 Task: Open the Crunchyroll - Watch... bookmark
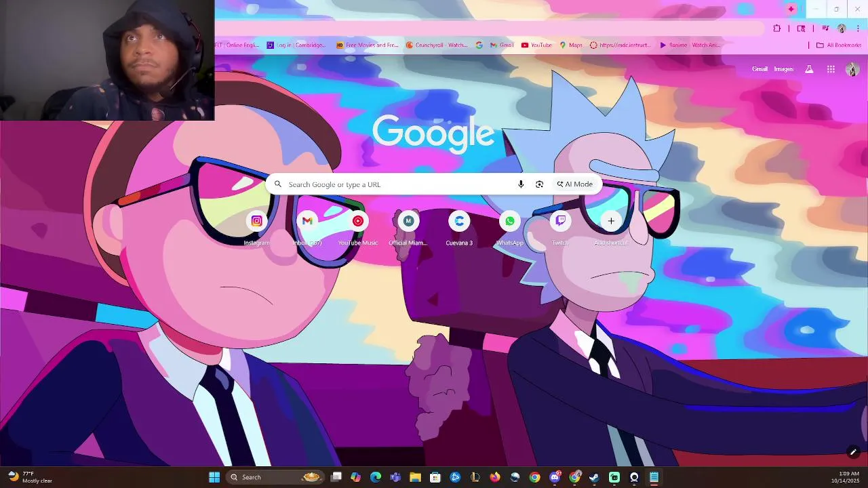(x=437, y=45)
